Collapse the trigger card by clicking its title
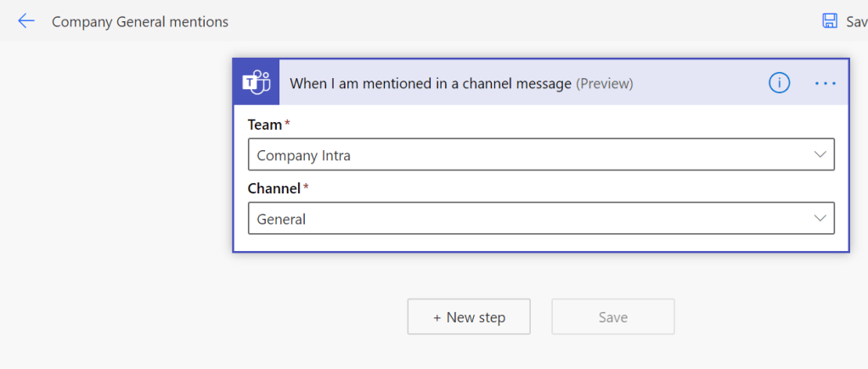This screenshot has height=369, width=868. [x=430, y=83]
